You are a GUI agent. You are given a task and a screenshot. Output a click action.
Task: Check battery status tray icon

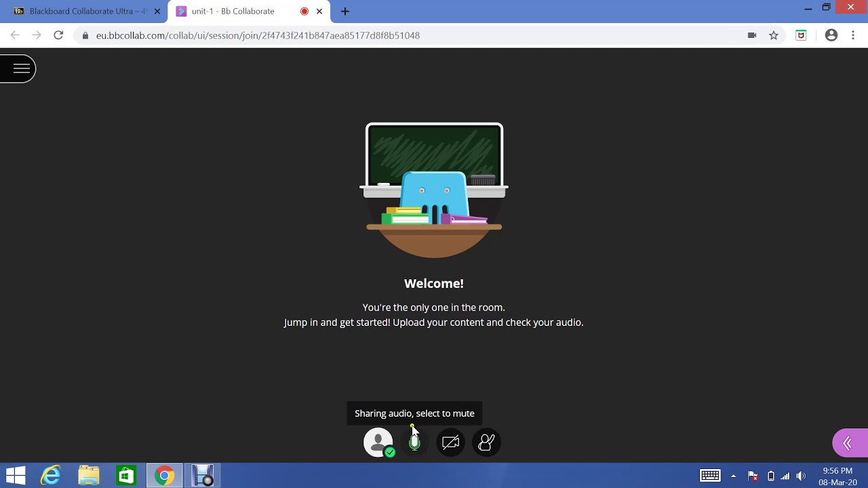point(770,476)
